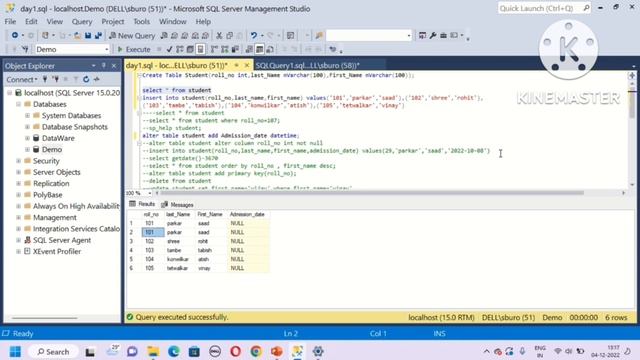Click the Results to Grid icon
The height and width of the screenshot is (360, 640).
(260, 49)
